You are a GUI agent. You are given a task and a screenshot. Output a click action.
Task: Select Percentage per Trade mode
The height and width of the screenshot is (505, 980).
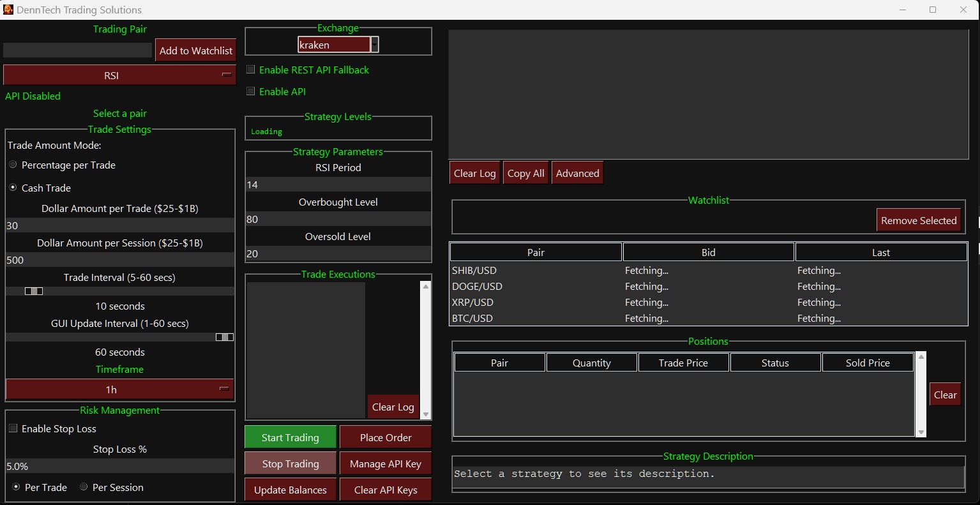[13, 165]
